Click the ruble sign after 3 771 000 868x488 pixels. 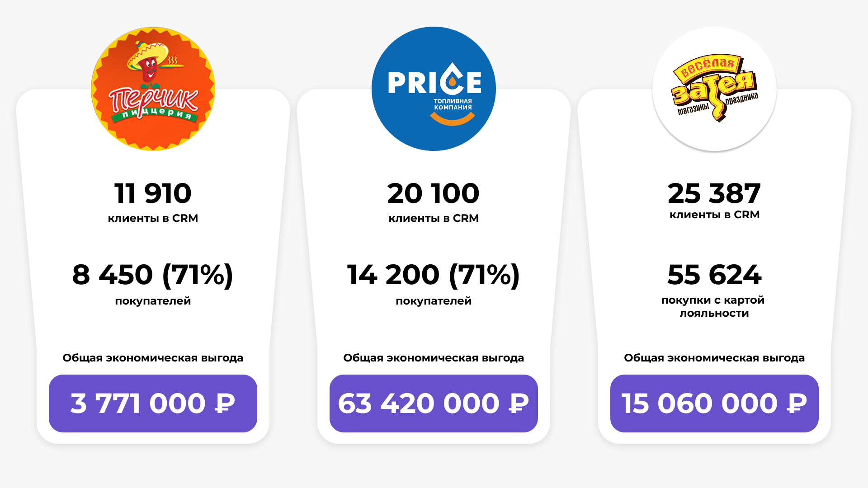[225, 403]
